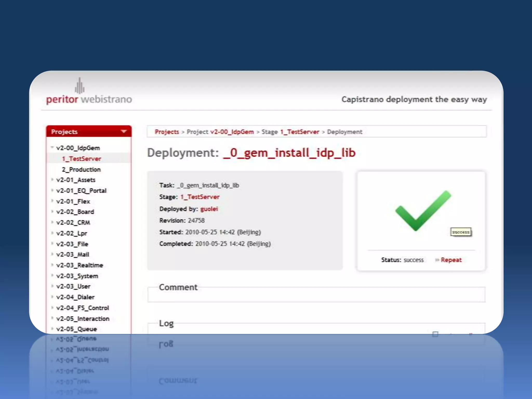
Task: Click the Projects panel title
Action: click(64, 132)
